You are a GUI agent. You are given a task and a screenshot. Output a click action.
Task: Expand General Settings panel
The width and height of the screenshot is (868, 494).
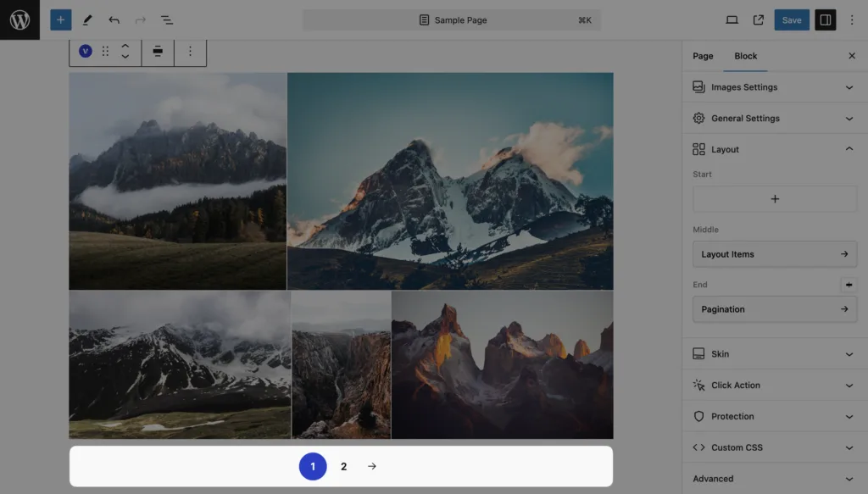(x=775, y=119)
